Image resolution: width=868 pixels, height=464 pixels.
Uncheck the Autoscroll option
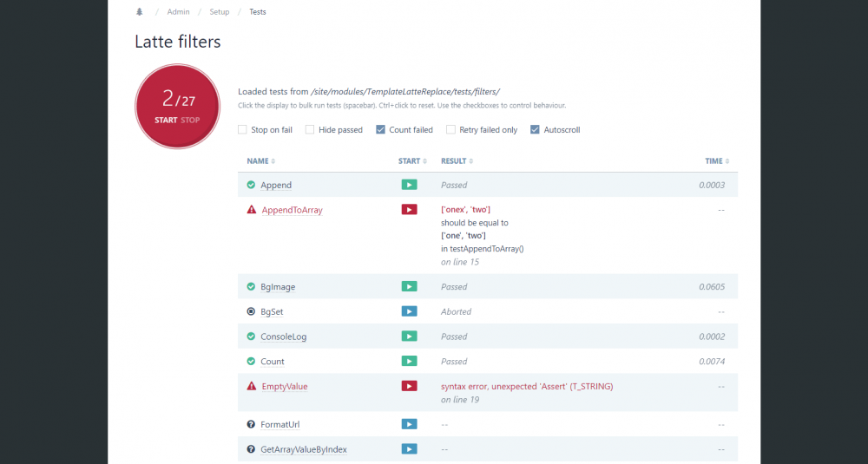535,130
